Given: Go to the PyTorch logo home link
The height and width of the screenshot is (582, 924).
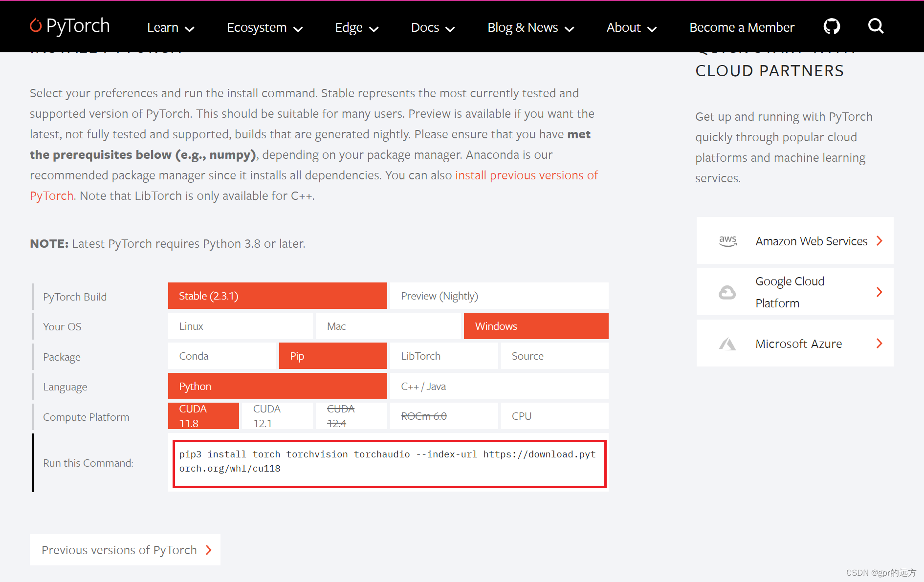Looking at the screenshot, I should (70, 26).
